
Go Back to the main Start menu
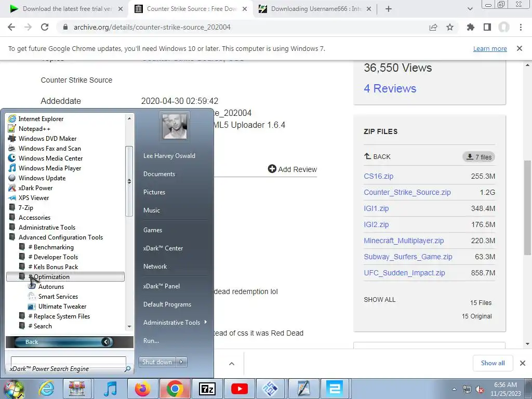(64, 342)
